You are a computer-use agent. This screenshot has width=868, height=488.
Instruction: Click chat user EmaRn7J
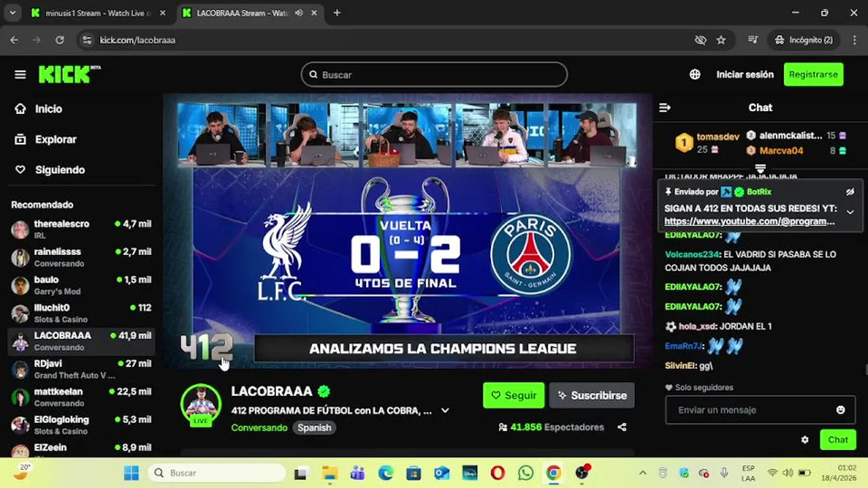(x=684, y=346)
